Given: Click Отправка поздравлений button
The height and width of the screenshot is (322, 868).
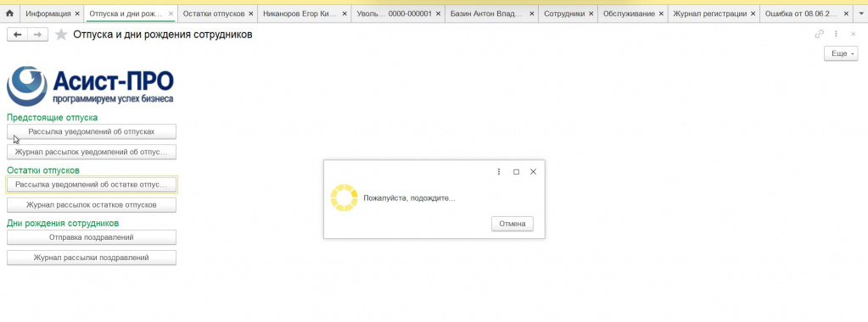Looking at the screenshot, I should [92, 237].
